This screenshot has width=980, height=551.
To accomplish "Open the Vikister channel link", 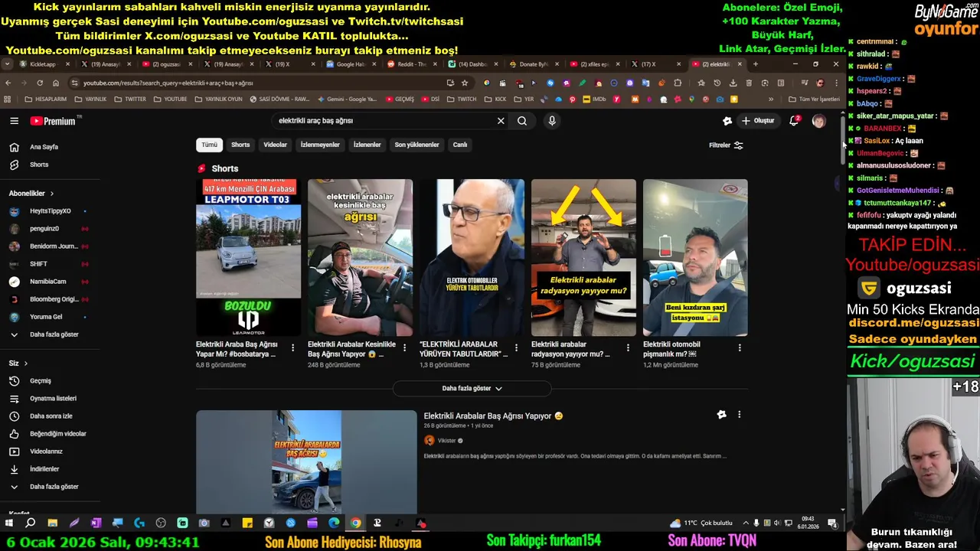I will [446, 441].
